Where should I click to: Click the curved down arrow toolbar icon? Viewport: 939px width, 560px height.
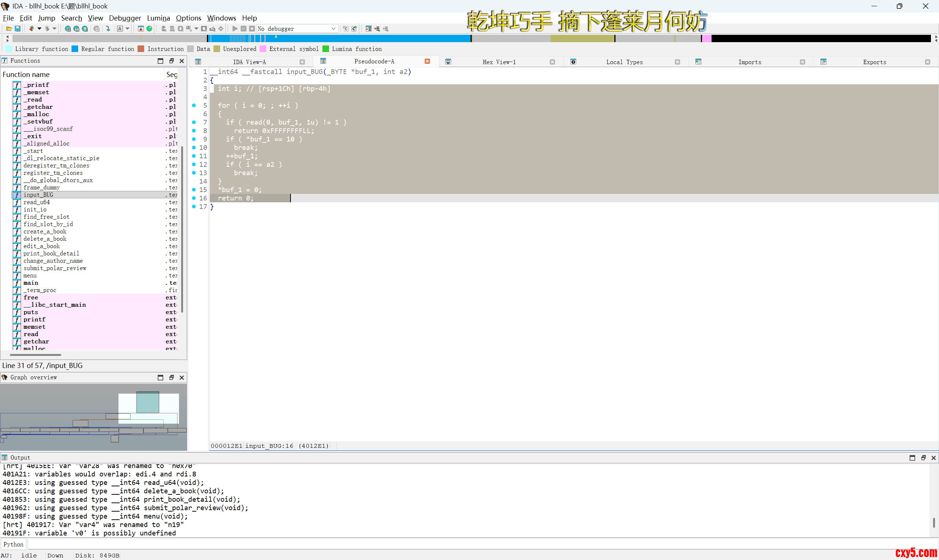[x=108, y=29]
